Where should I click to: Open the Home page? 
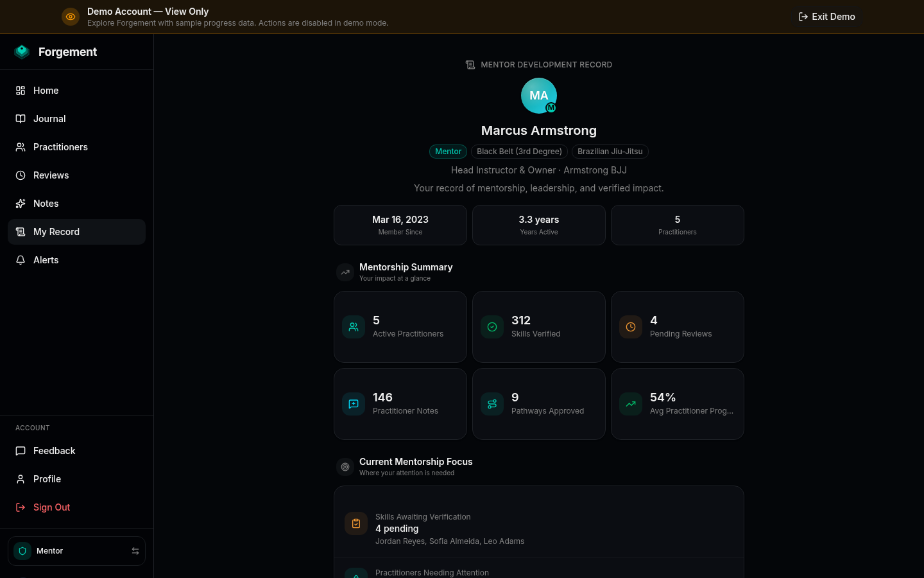(76, 91)
